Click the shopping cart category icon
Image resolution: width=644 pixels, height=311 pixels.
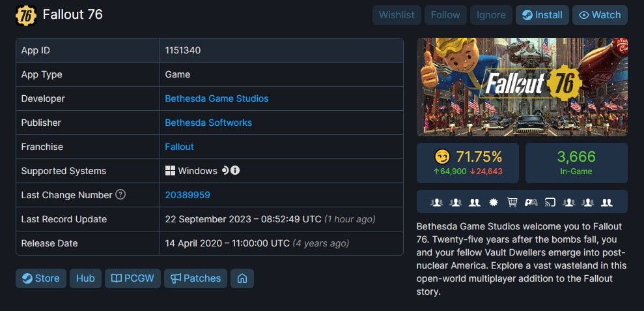click(512, 202)
